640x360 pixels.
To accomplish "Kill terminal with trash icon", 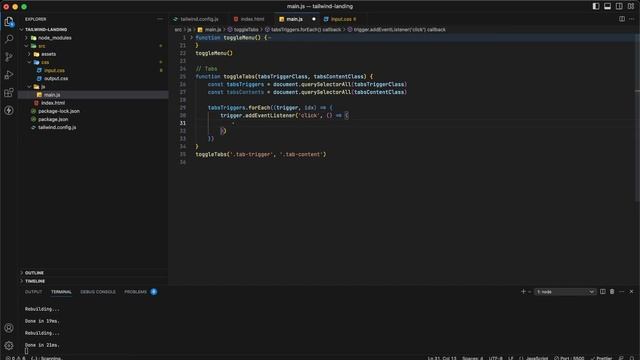I will [612, 291].
